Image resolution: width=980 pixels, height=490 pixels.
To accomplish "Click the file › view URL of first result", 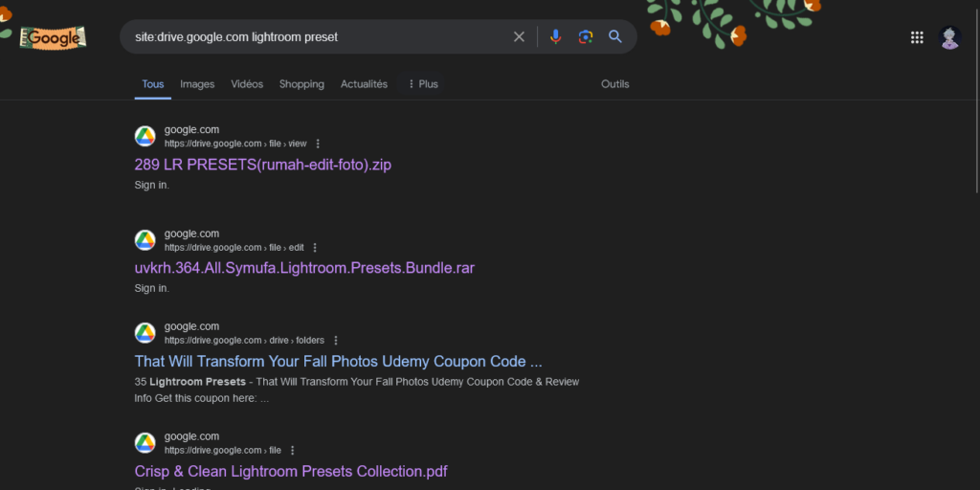I will coord(235,144).
